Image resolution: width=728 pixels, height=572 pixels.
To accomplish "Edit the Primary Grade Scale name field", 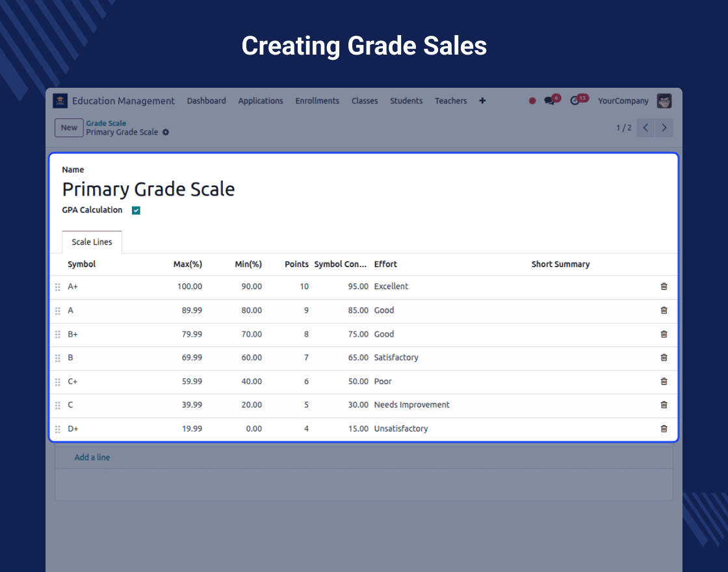I will pos(148,189).
